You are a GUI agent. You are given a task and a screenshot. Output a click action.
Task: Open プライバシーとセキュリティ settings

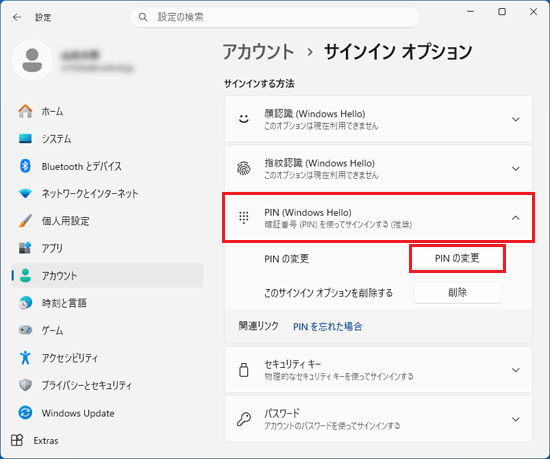click(107, 385)
